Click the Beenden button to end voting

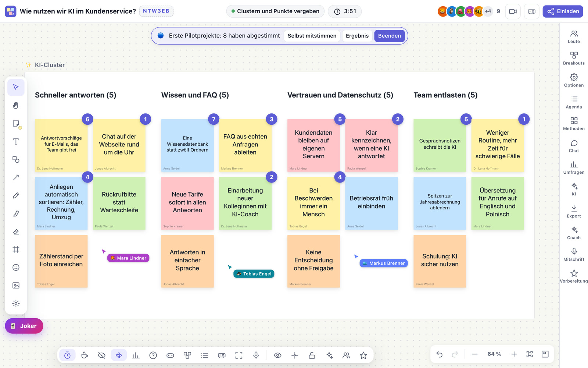(x=390, y=36)
